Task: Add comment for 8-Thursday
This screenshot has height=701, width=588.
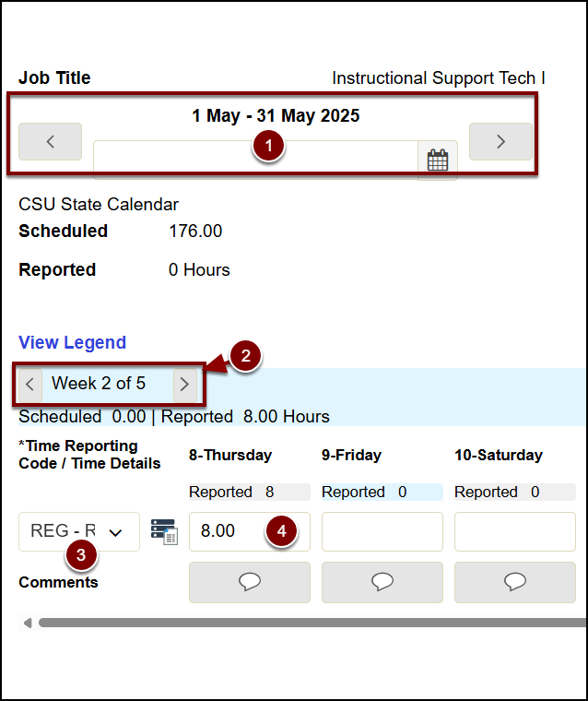Action: (250, 582)
